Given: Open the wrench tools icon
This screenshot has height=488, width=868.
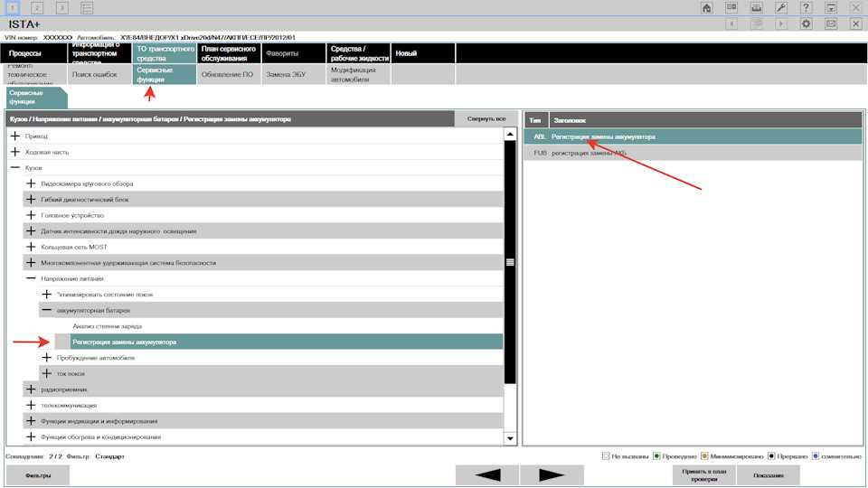Looking at the screenshot, I should click(782, 7).
